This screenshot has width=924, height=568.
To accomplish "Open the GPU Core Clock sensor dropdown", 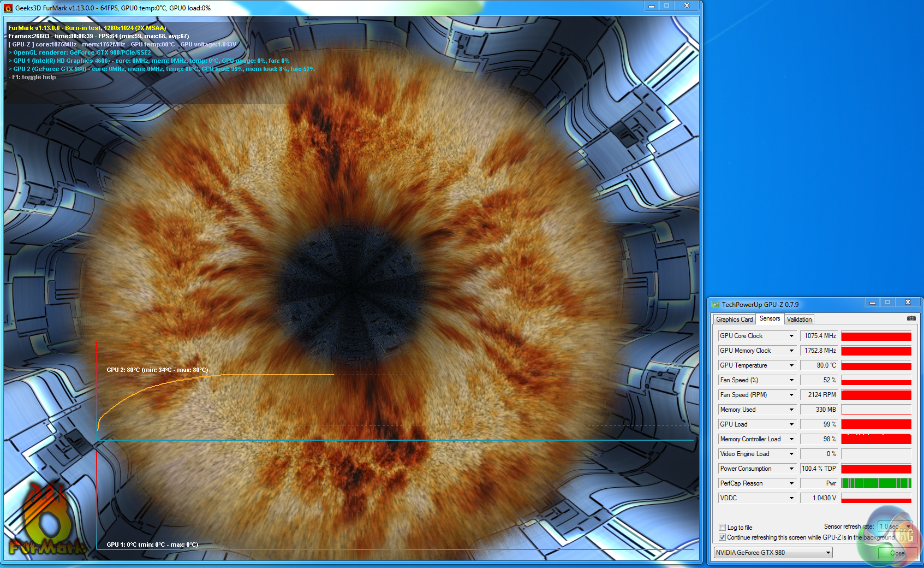I will tap(791, 336).
